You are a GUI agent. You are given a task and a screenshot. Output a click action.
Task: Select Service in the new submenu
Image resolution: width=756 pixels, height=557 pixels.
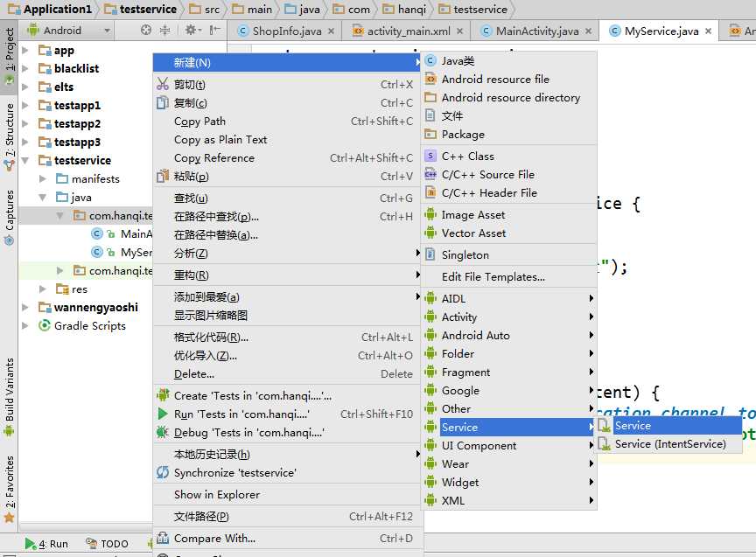tap(509, 428)
